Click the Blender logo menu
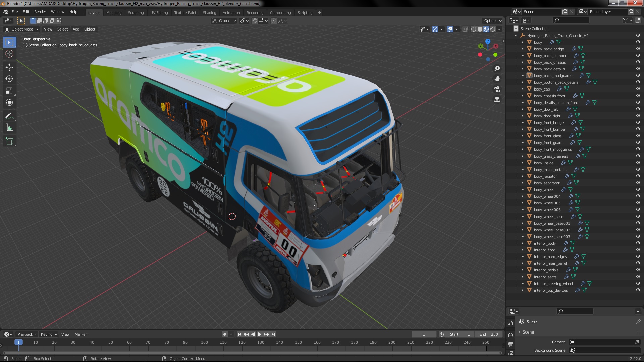The height and width of the screenshot is (362, 644). pos(6,12)
